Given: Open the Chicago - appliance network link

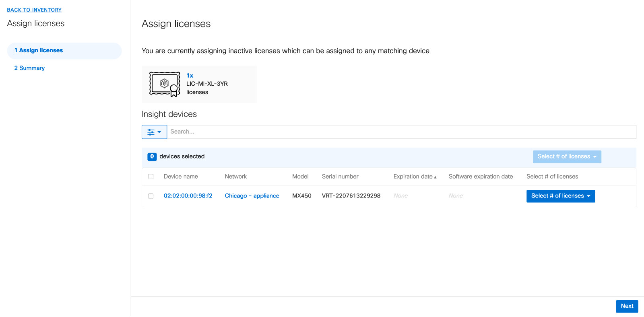Looking at the screenshot, I should pyautogui.click(x=252, y=196).
